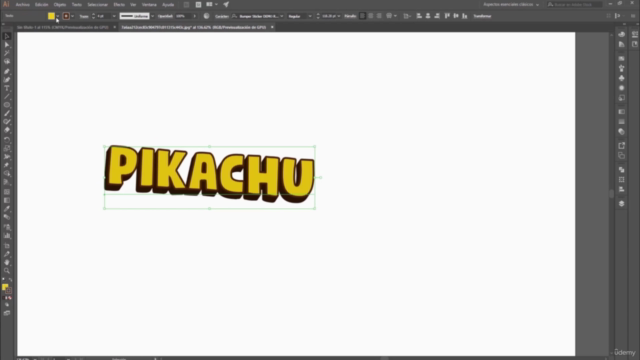Open the Objeto menu

(60, 4)
